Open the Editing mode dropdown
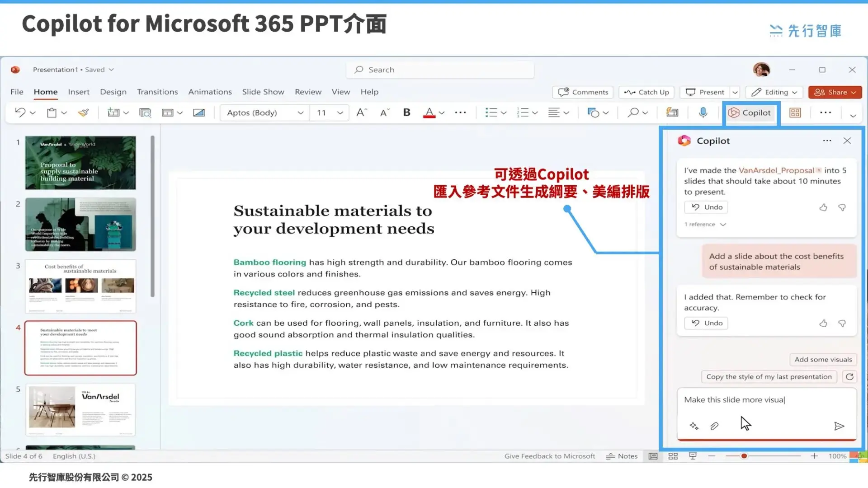This screenshot has width=868, height=488. pyautogui.click(x=774, y=92)
